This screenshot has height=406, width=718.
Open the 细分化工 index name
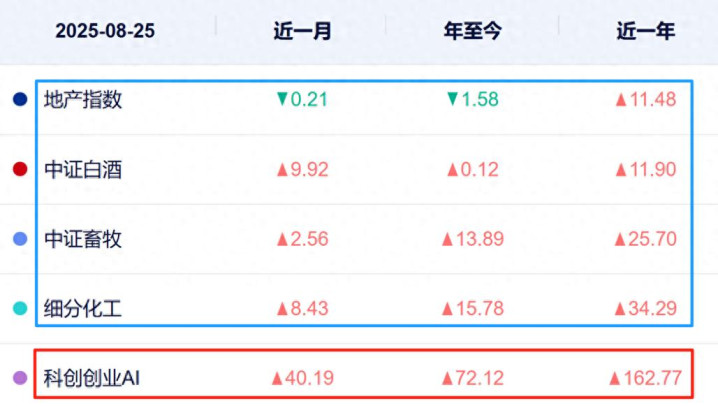point(83,309)
